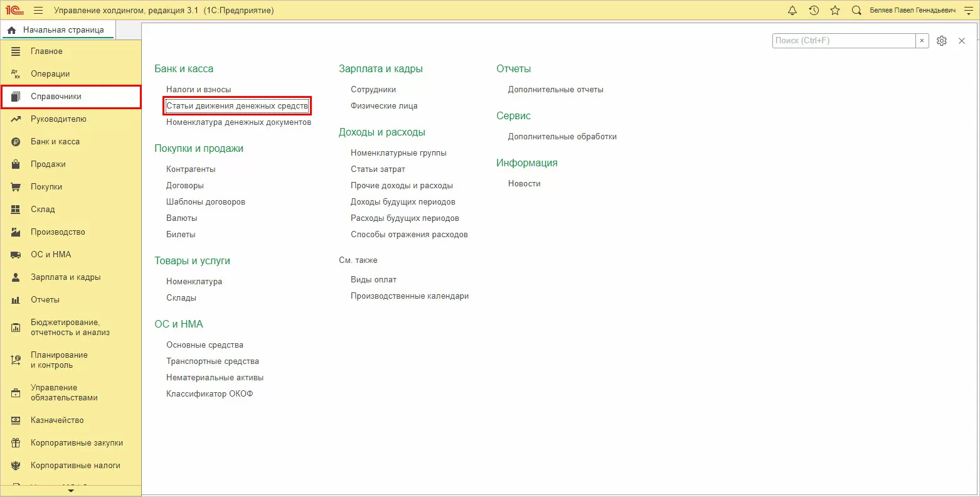Click the Корпоративные закупки gift icon
This screenshot has width=980, height=497.
tap(16, 443)
